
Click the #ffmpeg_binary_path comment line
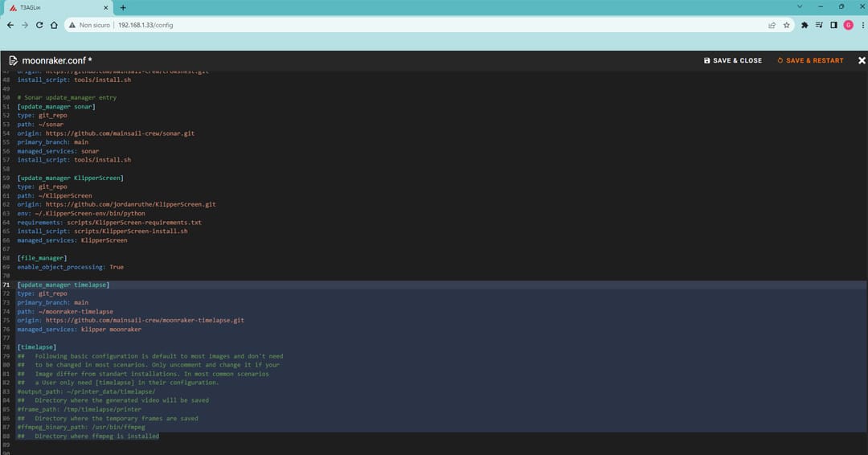point(81,427)
